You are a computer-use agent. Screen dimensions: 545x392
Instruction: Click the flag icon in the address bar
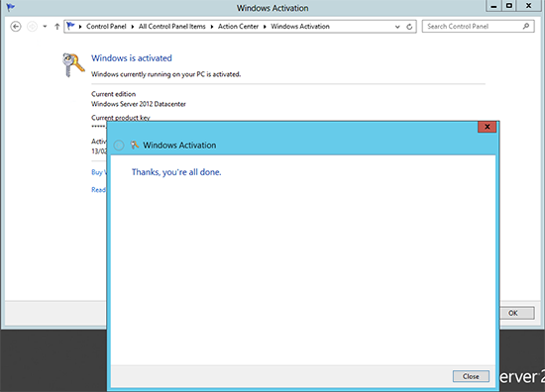pos(71,26)
